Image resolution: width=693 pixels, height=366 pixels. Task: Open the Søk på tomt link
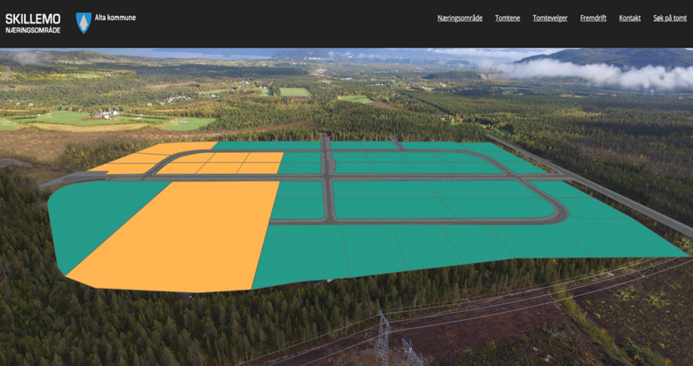(670, 18)
